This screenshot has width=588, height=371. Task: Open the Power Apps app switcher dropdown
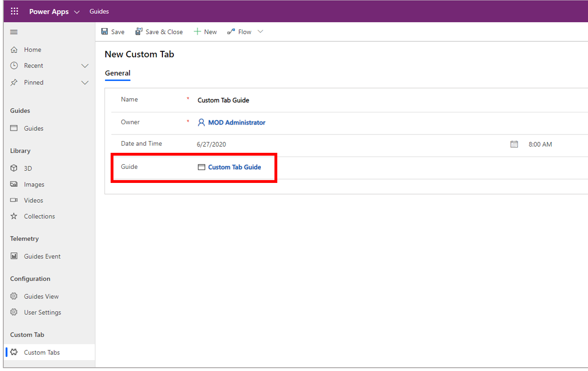77,12
